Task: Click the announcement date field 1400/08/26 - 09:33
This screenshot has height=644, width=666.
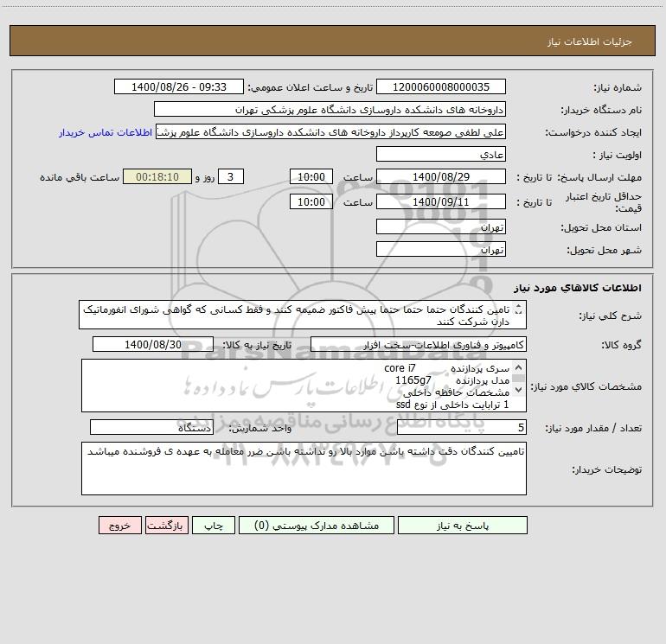Action: 179,87
